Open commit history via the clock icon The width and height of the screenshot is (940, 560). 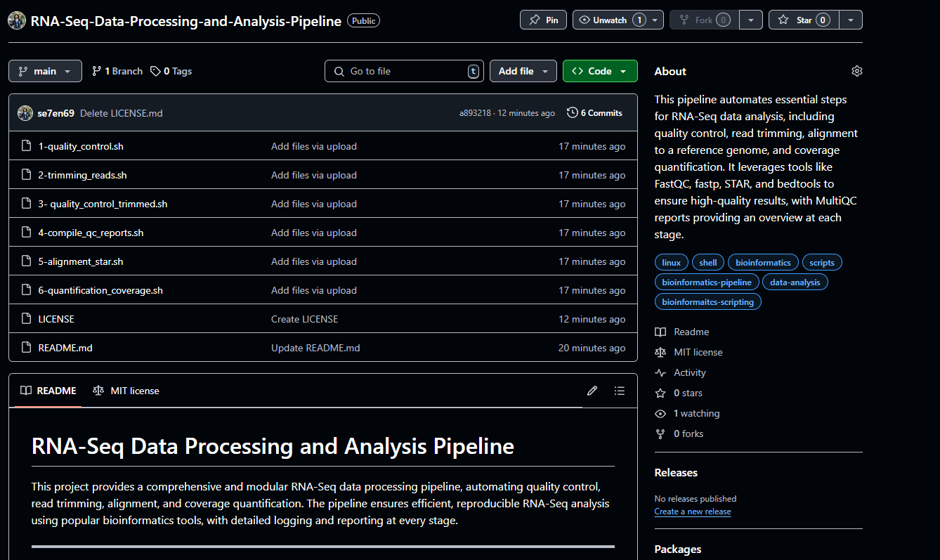(571, 112)
